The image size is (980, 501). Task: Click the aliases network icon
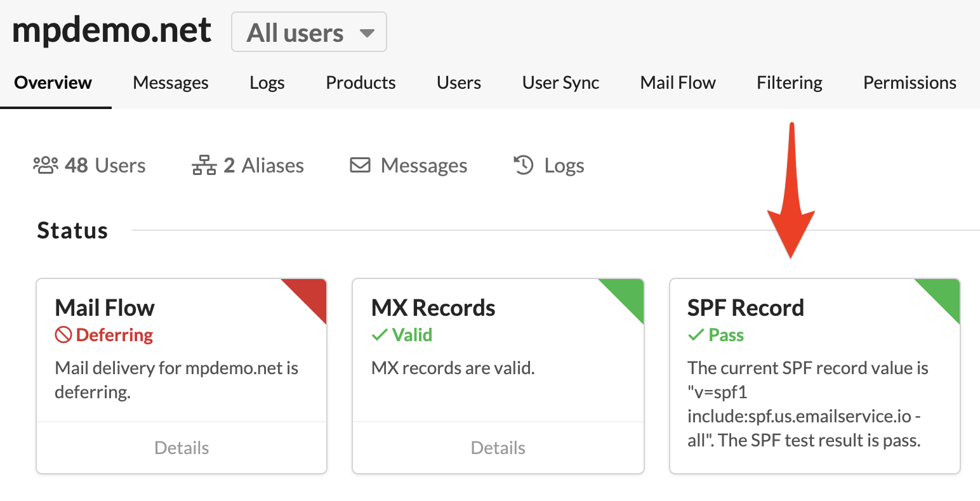pyautogui.click(x=204, y=166)
